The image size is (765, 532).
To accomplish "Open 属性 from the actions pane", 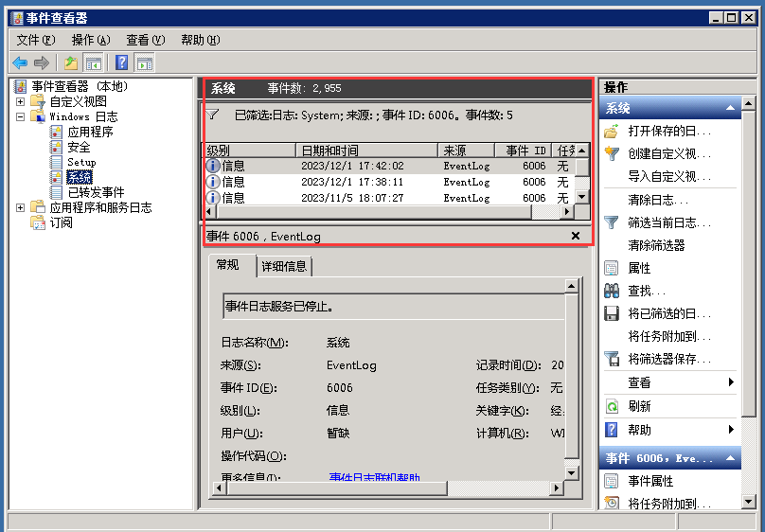I will (639, 268).
